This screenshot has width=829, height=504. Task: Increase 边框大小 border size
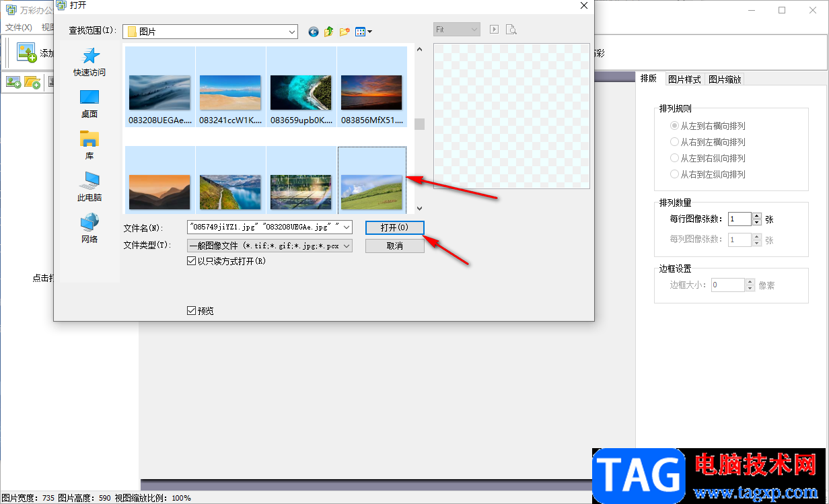[750, 281]
